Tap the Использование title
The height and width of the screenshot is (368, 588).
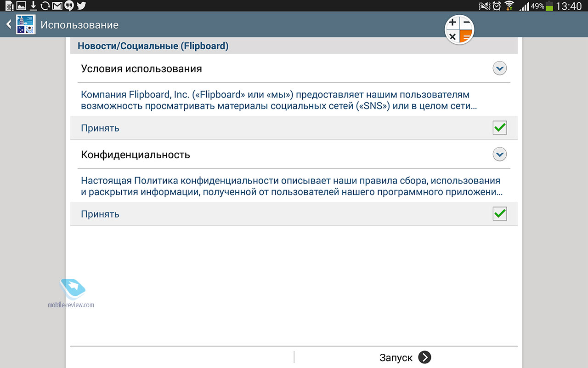(79, 25)
